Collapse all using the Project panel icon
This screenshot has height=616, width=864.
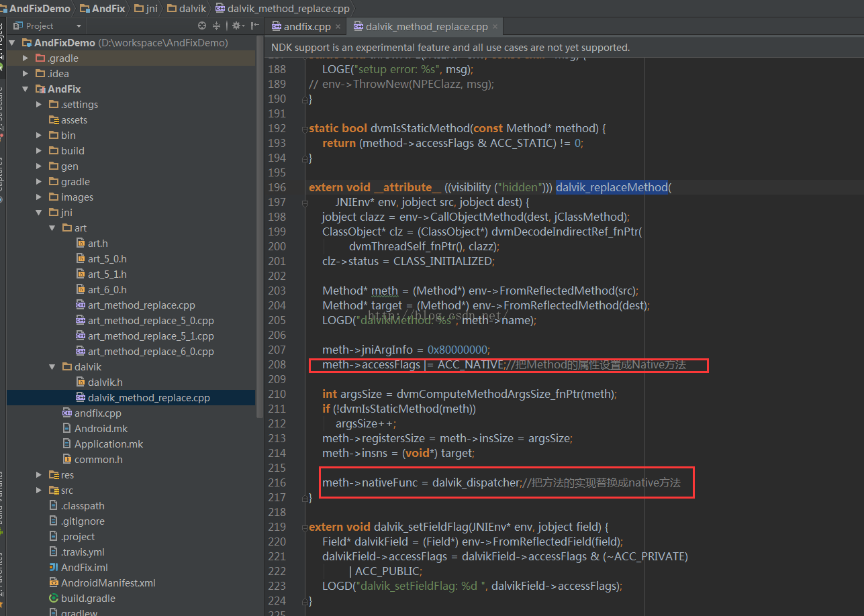coord(217,25)
